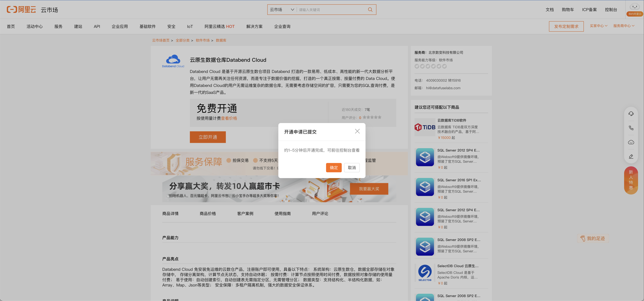Image resolution: width=644 pixels, height=301 pixels.
Task: Click the 立即开通 button
Action: tap(208, 137)
